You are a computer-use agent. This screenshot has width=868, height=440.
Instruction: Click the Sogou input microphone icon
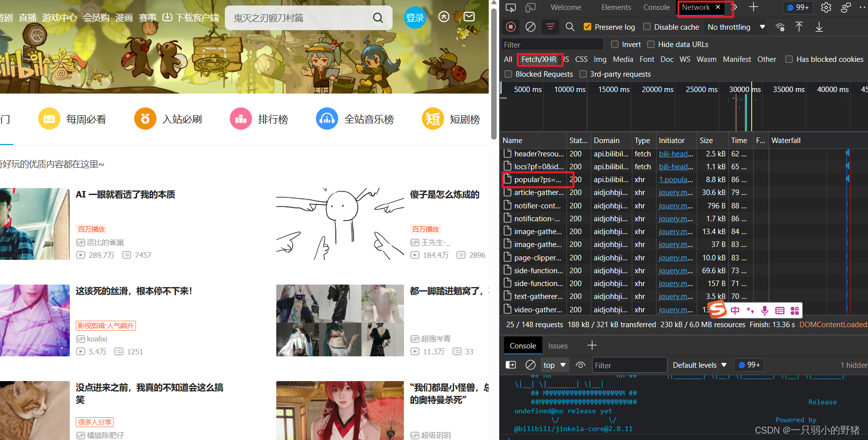click(x=765, y=310)
